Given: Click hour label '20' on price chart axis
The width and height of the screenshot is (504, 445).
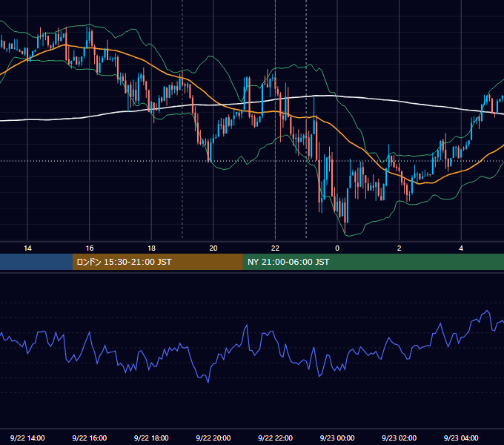Looking at the screenshot, I should 213,248.
